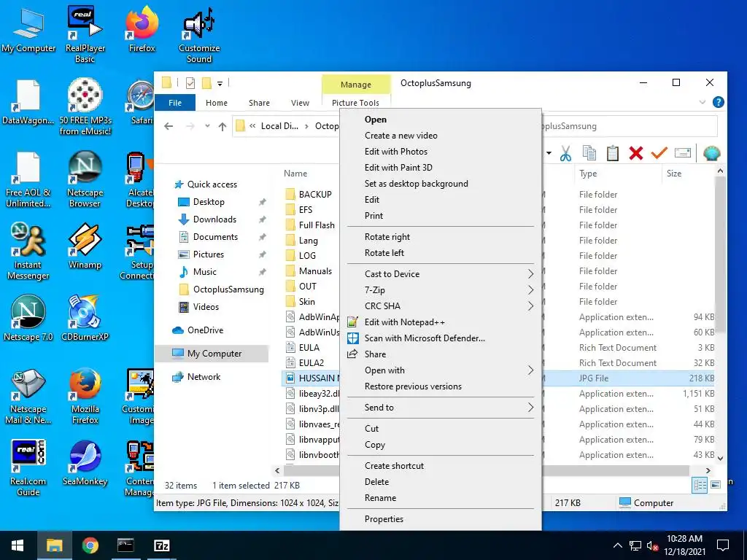Select the 50 FREE MP3s desktop icon
Screen dimensions: 747x560
(85, 106)
